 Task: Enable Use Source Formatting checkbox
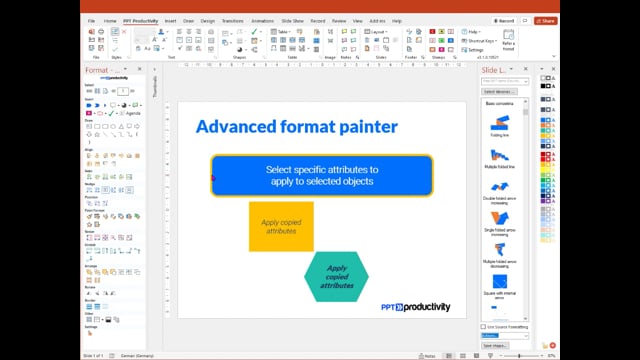pos(483,327)
